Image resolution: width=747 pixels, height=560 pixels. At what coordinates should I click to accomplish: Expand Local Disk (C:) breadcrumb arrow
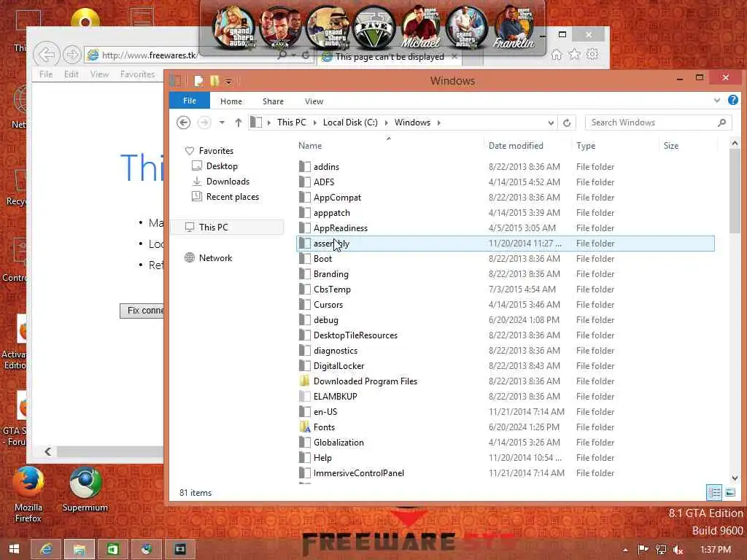pos(386,122)
